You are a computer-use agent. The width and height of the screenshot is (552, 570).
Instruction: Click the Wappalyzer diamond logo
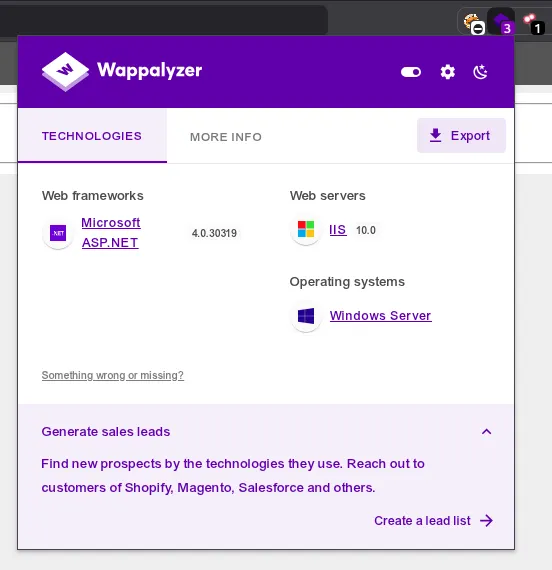(65, 71)
